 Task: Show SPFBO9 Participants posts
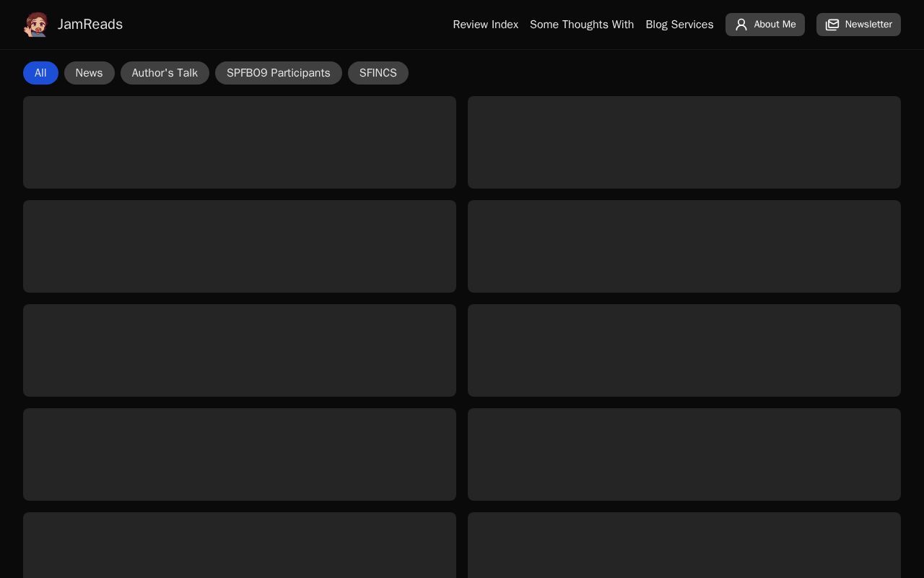tap(278, 73)
